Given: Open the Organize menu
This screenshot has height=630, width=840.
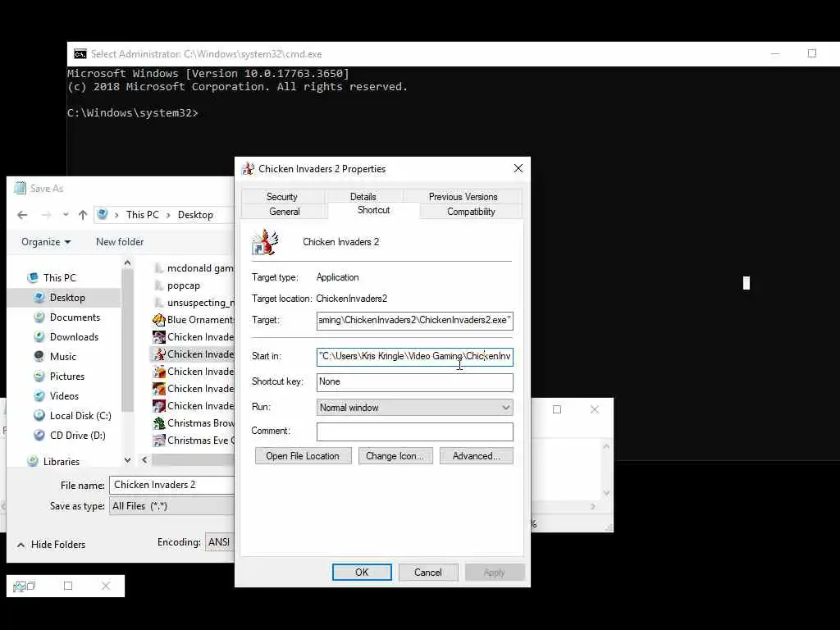Looking at the screenshot, I should (46, 242).
